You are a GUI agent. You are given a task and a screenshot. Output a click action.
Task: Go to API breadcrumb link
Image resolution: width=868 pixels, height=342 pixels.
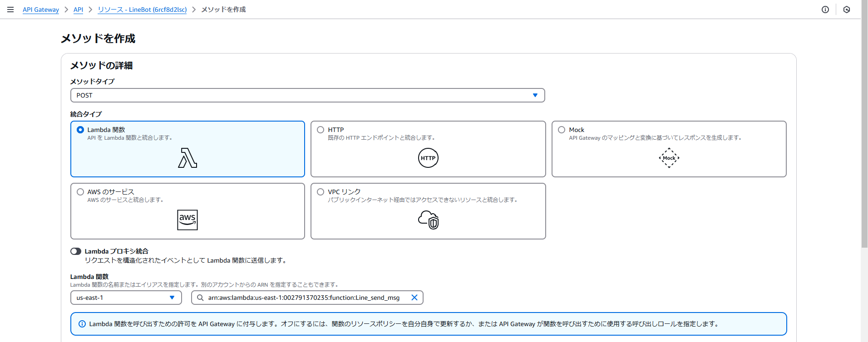coord(78,10)
